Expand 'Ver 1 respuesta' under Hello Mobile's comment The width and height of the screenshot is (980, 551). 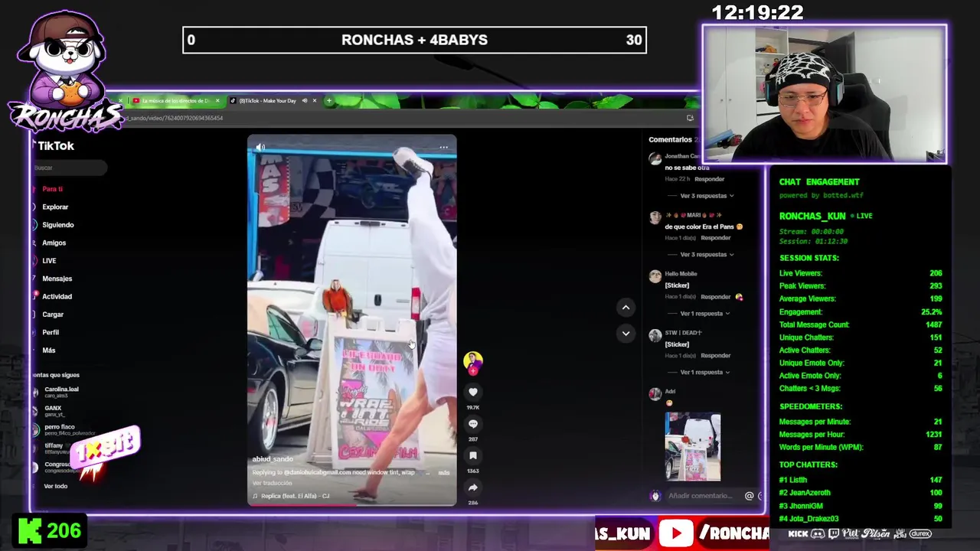tap(704, 313)
